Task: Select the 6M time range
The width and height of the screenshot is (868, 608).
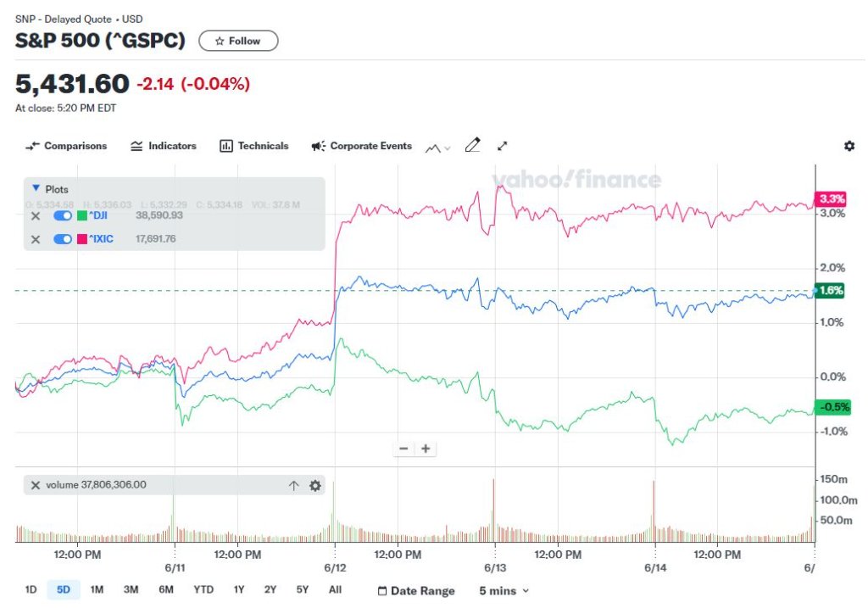Action: pyautogui.click(x=166, y=589)
